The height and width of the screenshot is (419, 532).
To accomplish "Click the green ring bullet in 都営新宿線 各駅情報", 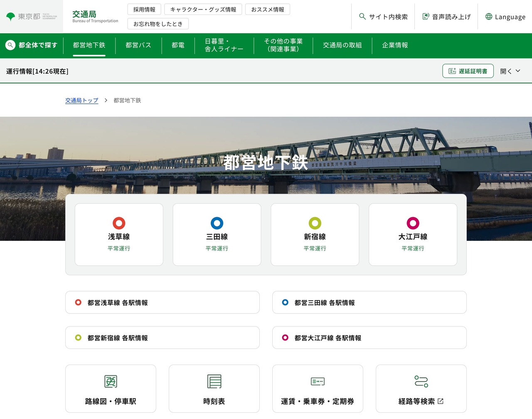I will pyautogui.click(x=78, y=338).
